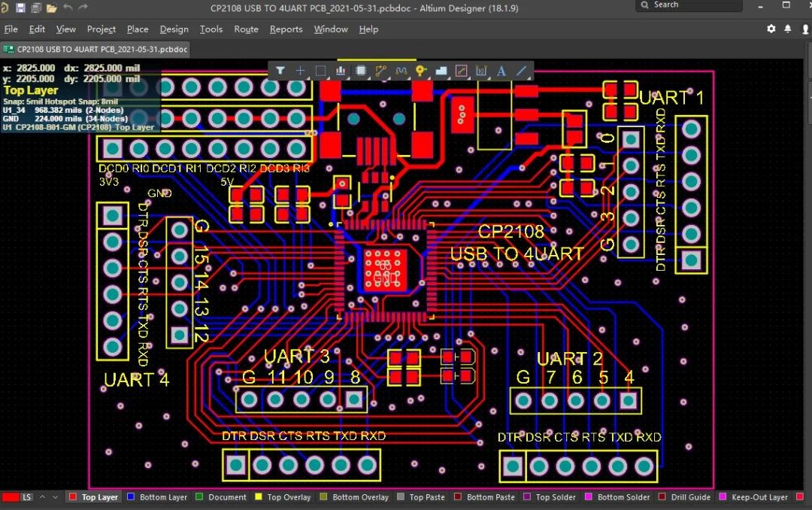Click the UART 3 silkscreen label

pos(297,357)
